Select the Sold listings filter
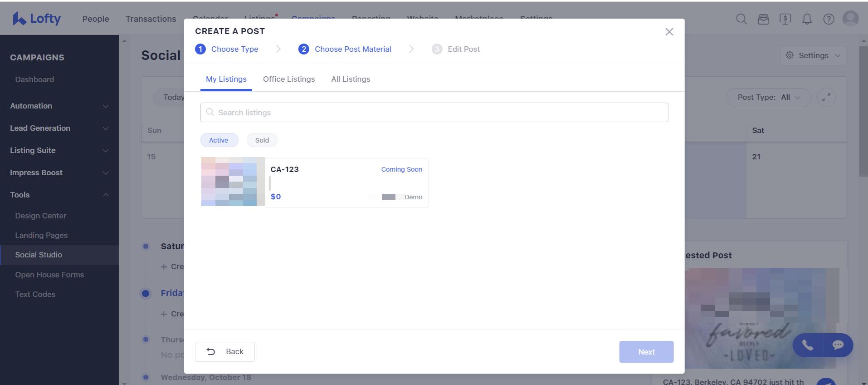 (x=262, y=140)
